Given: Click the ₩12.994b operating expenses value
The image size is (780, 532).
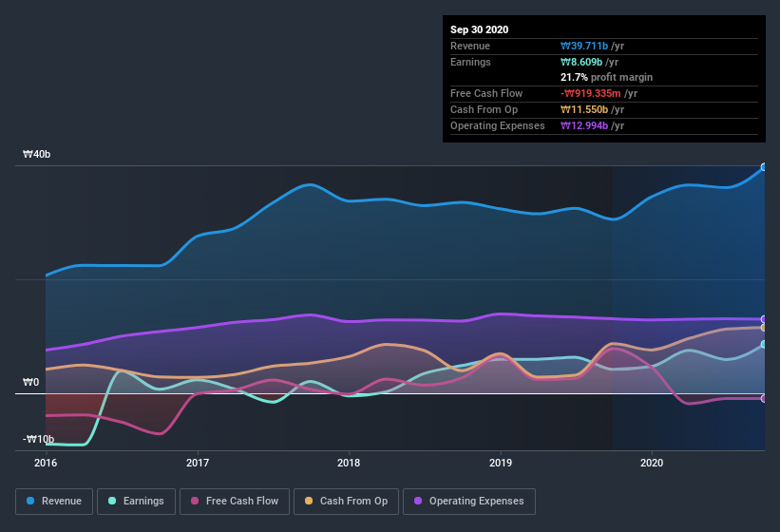Looking at the screenshot, I should pyautogui.click(x=584, y=125).
